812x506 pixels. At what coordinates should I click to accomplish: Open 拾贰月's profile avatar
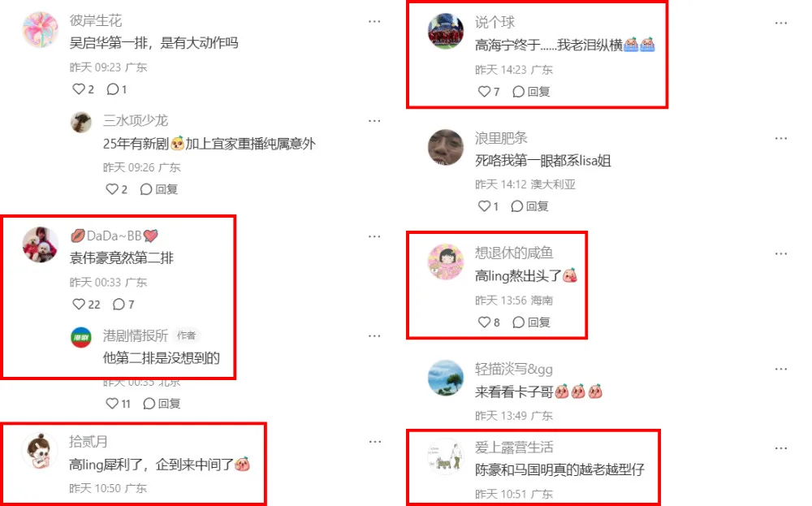pyautogui.click(x=40, y=451)
